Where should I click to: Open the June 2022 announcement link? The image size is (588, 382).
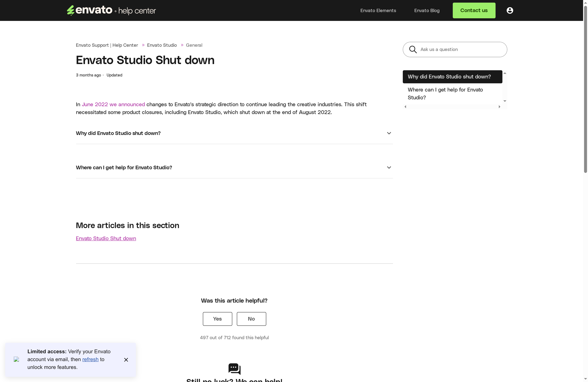pos(113,104)
